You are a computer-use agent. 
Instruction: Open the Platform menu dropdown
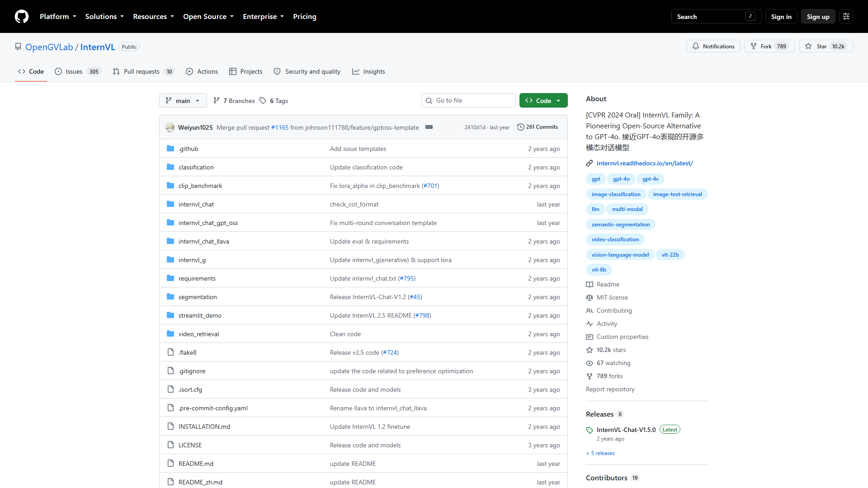(58, 16)
